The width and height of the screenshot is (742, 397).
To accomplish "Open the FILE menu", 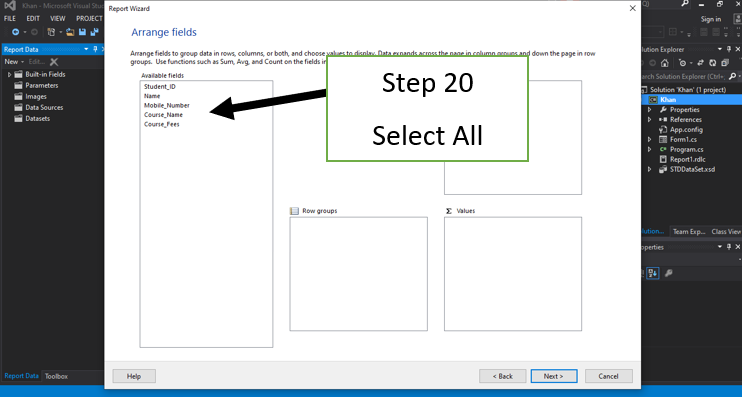I will click(x=10, y=18).
